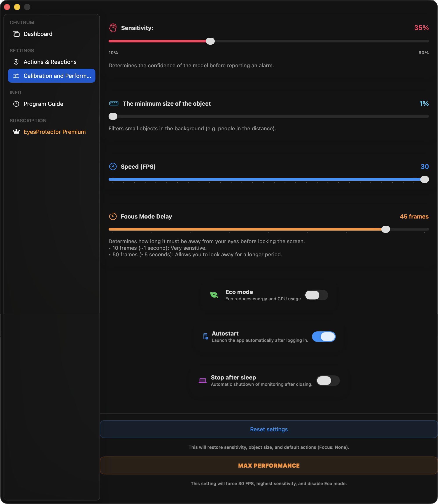
Task: Click the question mark icon next to Program Guide
Action: (x=16, y=104)
